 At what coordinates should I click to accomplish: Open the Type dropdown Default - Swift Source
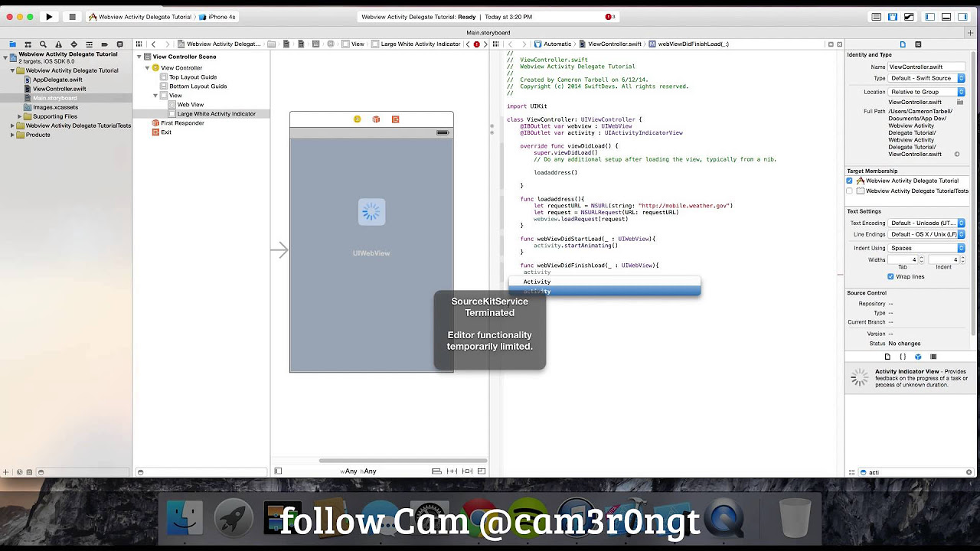point(926,78)
